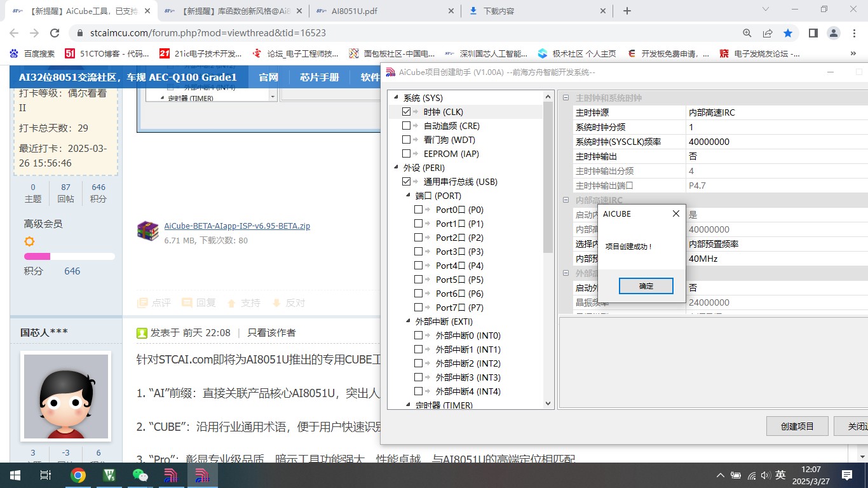Check 外部中断0 (INT0) box

point(418,335)
